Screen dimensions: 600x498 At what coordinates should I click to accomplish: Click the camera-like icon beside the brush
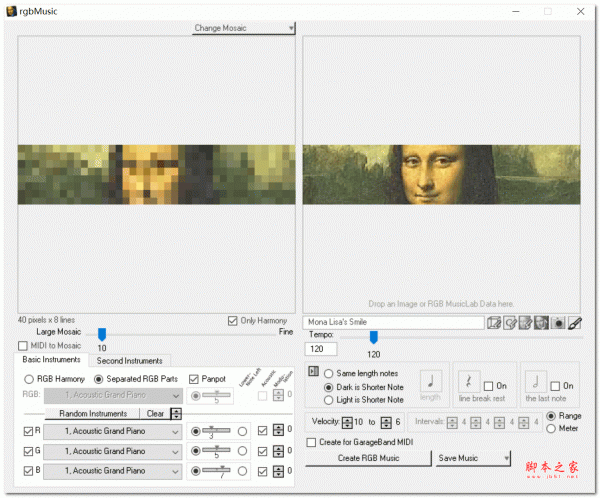[x=558, y=323]
